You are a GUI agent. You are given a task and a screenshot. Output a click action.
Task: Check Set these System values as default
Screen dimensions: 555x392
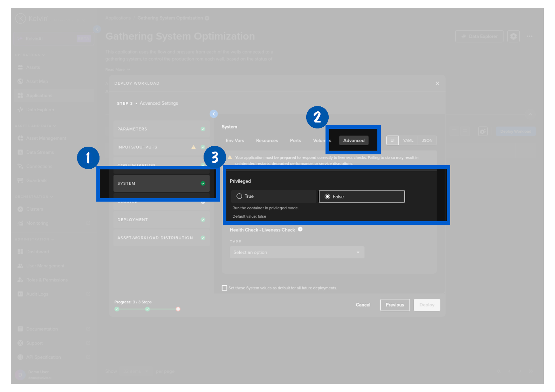[225, 288]
